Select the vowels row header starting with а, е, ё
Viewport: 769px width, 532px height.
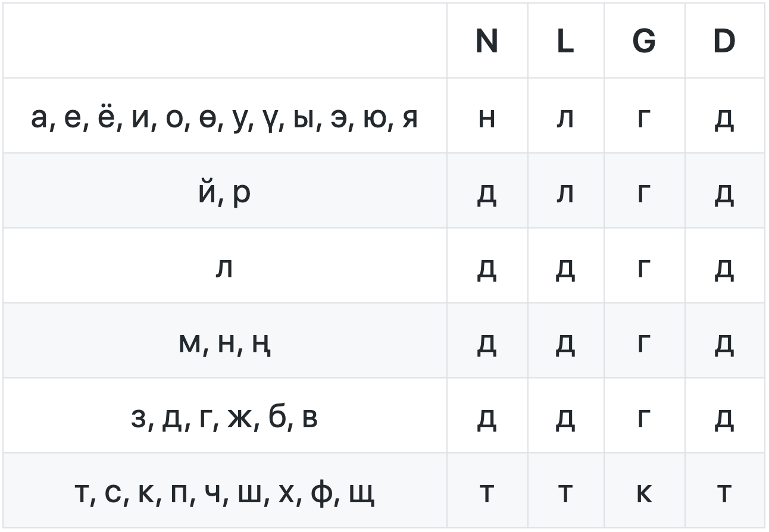(224, 117)
